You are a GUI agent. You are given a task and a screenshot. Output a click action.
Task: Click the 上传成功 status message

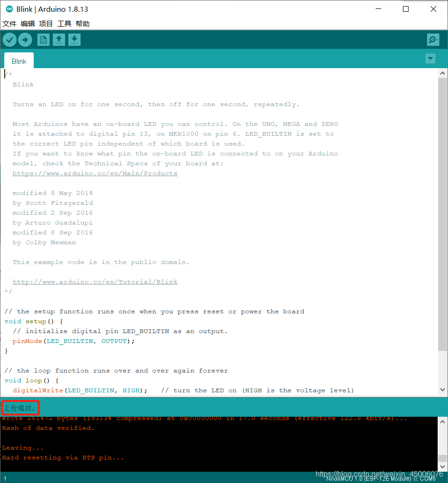[x=20, y=408]
